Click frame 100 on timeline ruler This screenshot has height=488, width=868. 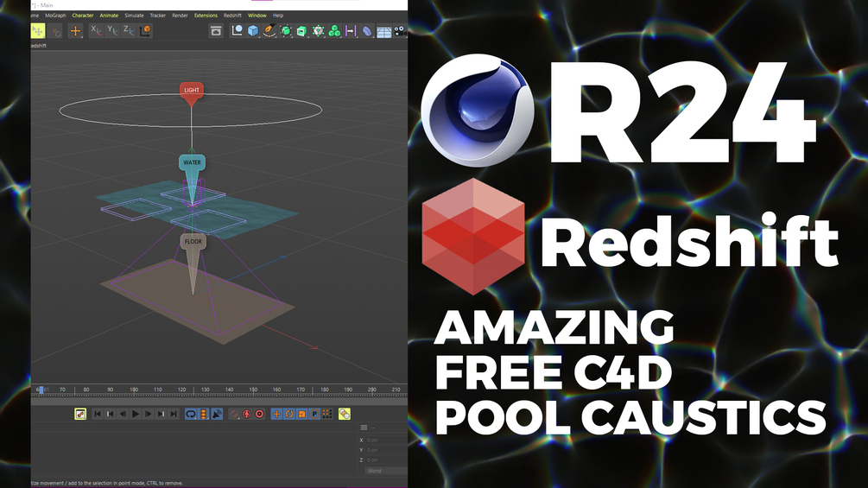pyautogui.click(x=134, y=390)
